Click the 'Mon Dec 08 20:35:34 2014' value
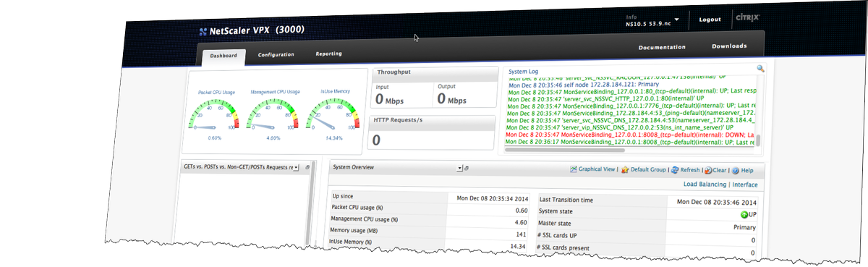The height and width of the screenshot is (267, 868). click(491, 198)
